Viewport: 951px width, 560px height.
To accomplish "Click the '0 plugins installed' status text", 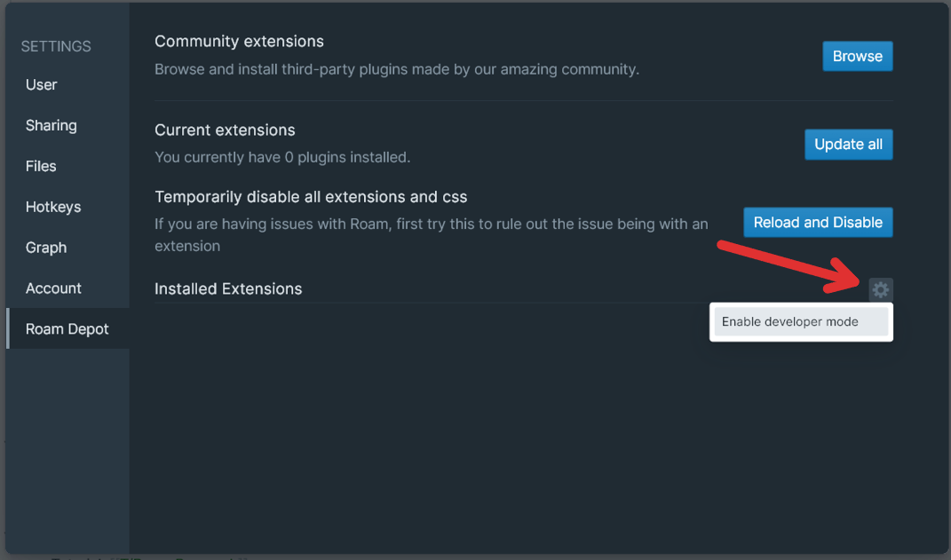I will [x=282, y=158].
